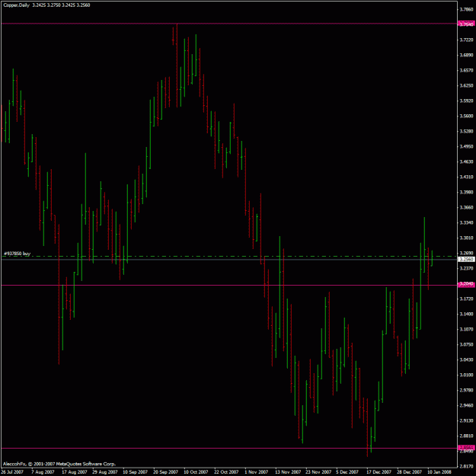This screenshot has width=476, height=476.
Task: Click price axis label 3.7220
Action: click(466, 40)
